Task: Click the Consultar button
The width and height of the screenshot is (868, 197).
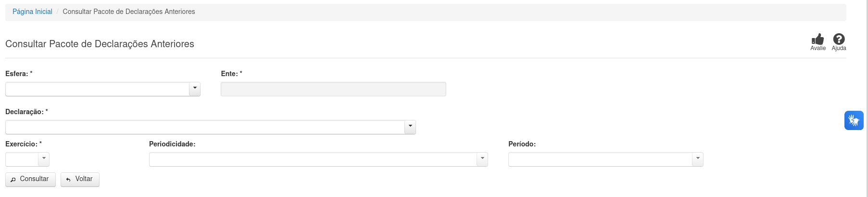Action: tap(30, 179)
